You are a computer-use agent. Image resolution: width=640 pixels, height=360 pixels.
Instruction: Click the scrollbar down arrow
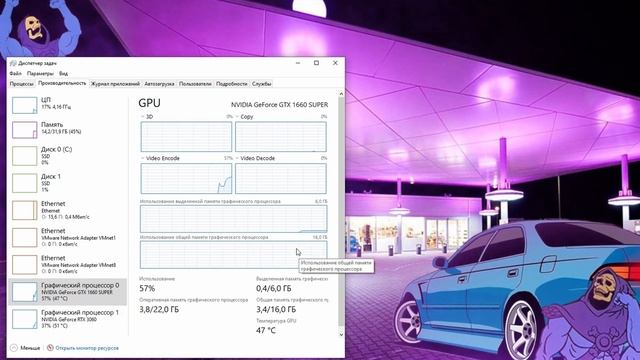pyautogui.click(x=341, y=335)
